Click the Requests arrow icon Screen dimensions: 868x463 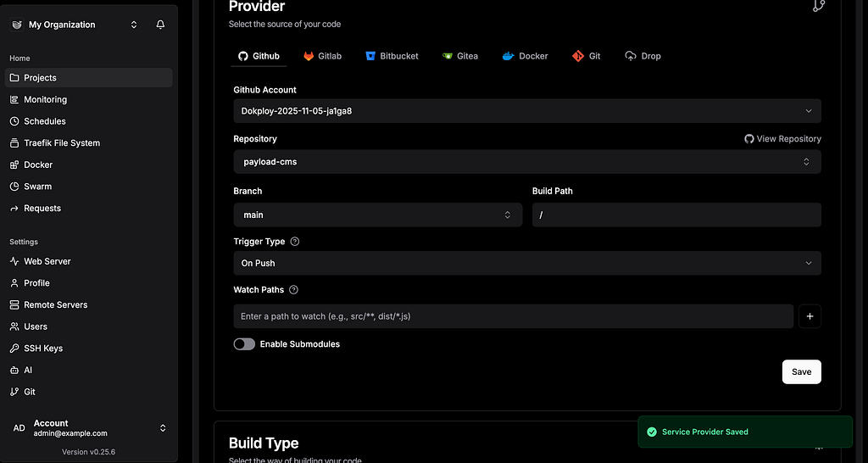[14, 208]
